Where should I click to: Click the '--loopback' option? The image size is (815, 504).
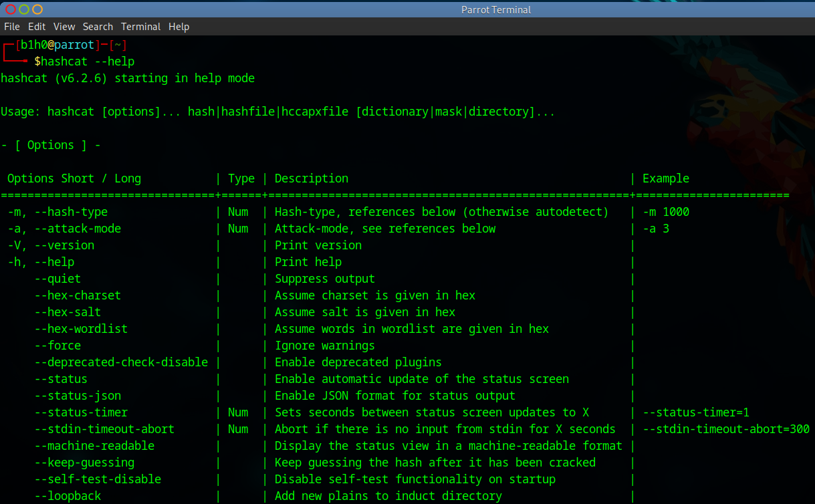[68, 496]
